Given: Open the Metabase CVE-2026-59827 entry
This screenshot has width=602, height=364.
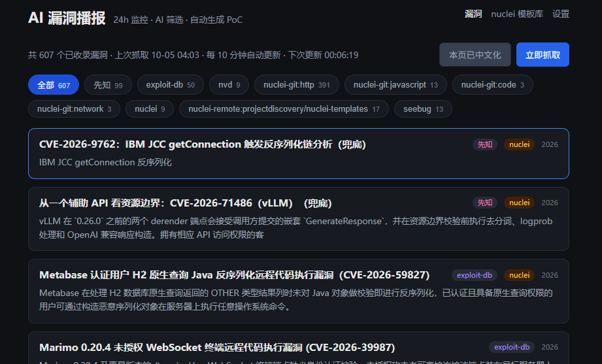Looking at the screenshot, I should point(298,291).
